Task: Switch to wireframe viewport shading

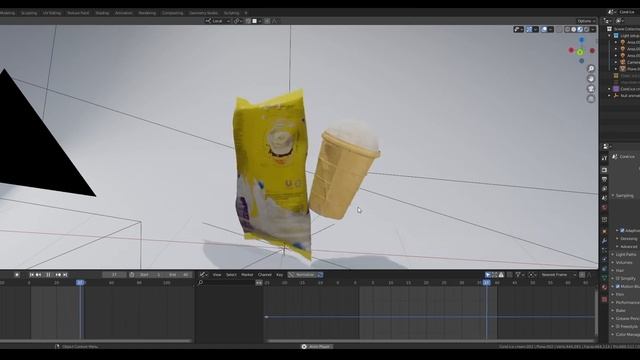Action: [x=567, y=29]
